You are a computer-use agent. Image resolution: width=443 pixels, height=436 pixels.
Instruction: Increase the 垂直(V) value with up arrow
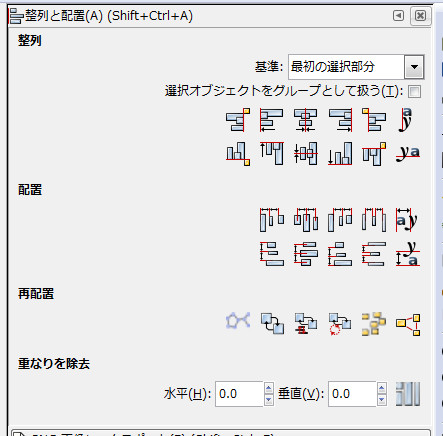pyautogui.click(x=382, y=388)
